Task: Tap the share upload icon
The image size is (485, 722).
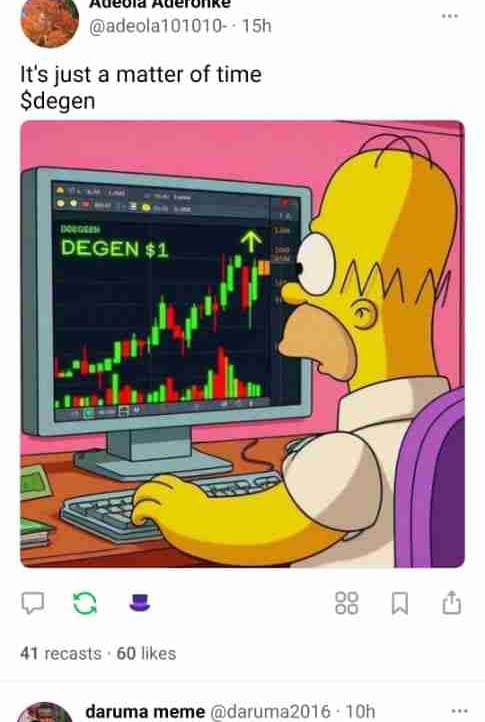Action: [x=451, y=602]
